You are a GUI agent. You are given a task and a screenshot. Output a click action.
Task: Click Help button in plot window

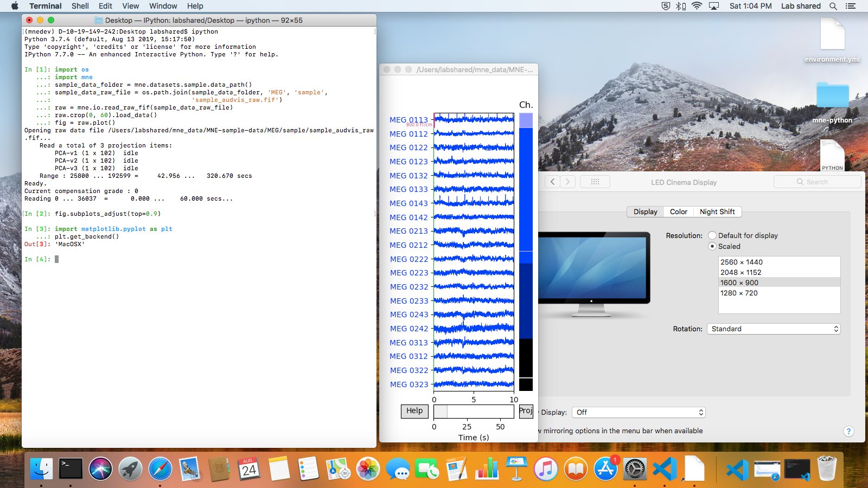pos(414,411)
